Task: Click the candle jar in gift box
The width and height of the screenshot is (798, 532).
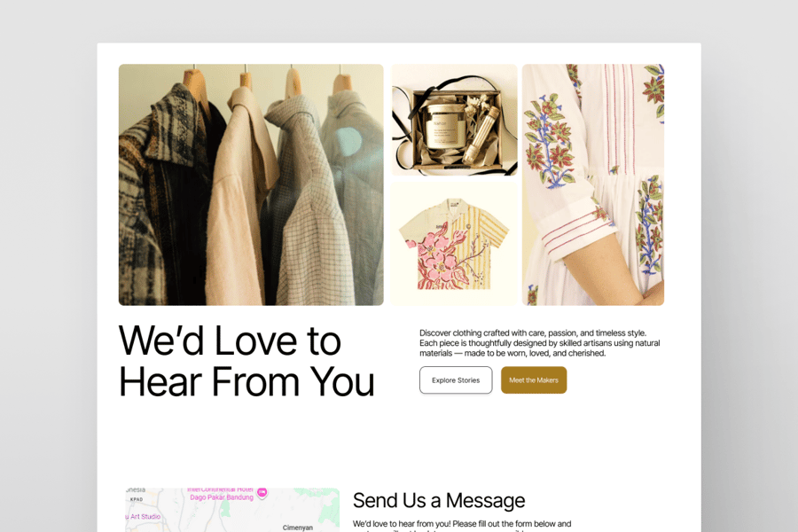Action: pos(445,126)
